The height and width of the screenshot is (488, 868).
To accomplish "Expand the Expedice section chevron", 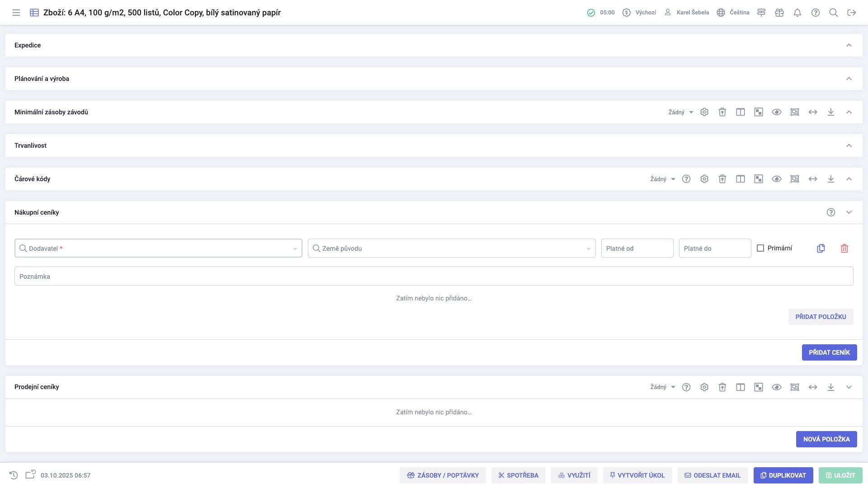I will [849, 45].
